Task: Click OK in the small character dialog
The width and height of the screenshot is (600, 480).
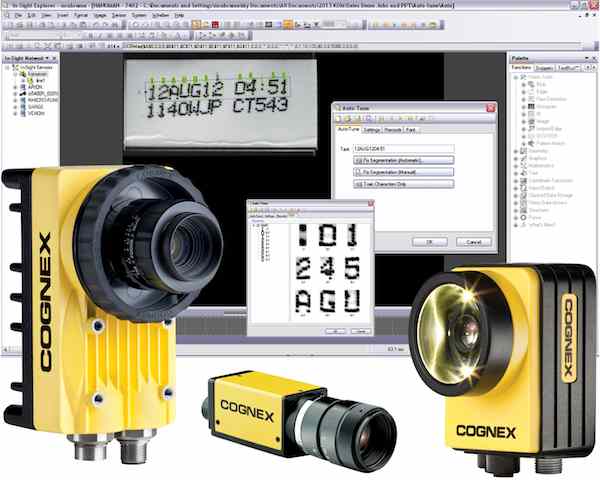Action: (336, 331)
